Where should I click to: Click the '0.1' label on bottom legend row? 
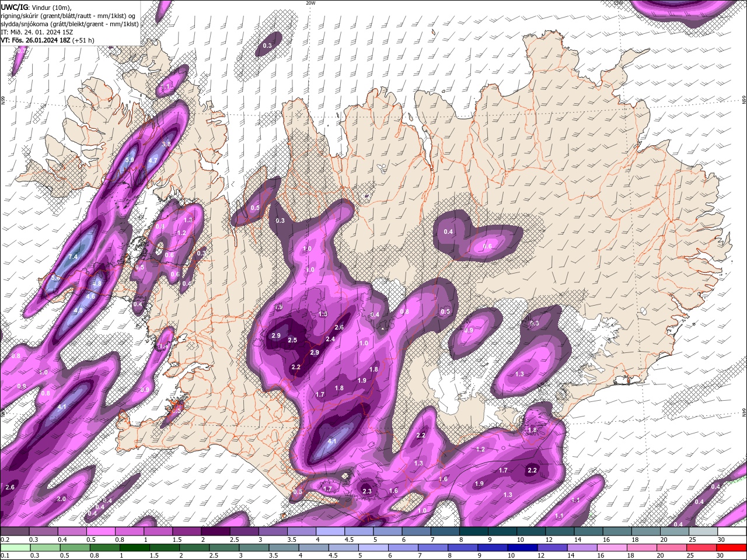pos(5,556)
